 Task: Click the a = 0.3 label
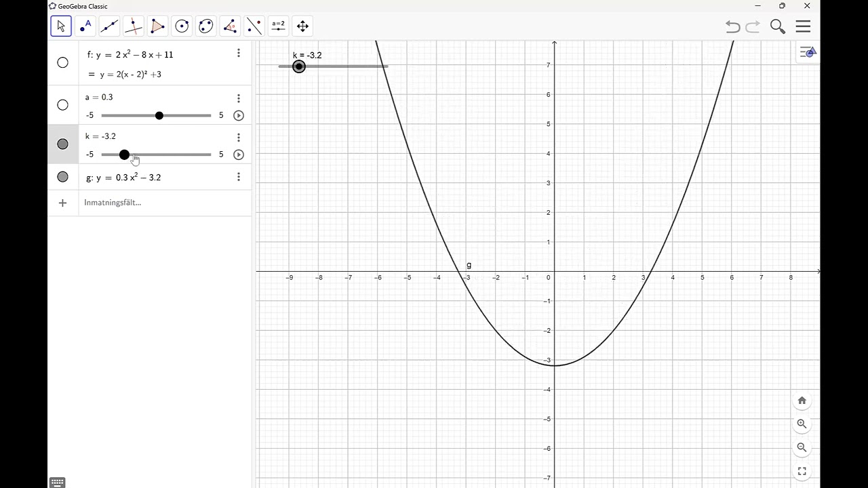tap(99, 97)
